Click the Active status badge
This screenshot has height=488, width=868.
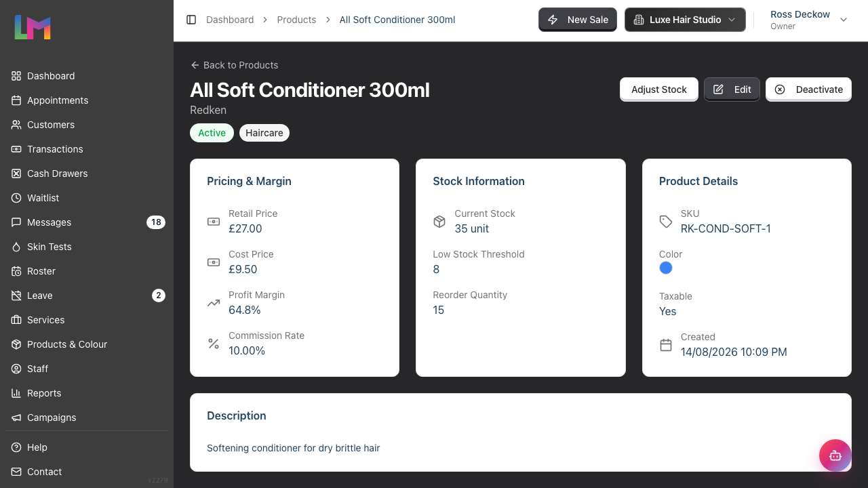[x=212, y=133]
